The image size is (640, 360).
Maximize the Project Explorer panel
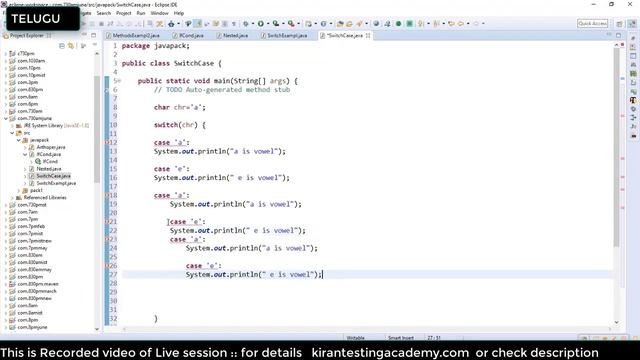click(x=93, y=36)
